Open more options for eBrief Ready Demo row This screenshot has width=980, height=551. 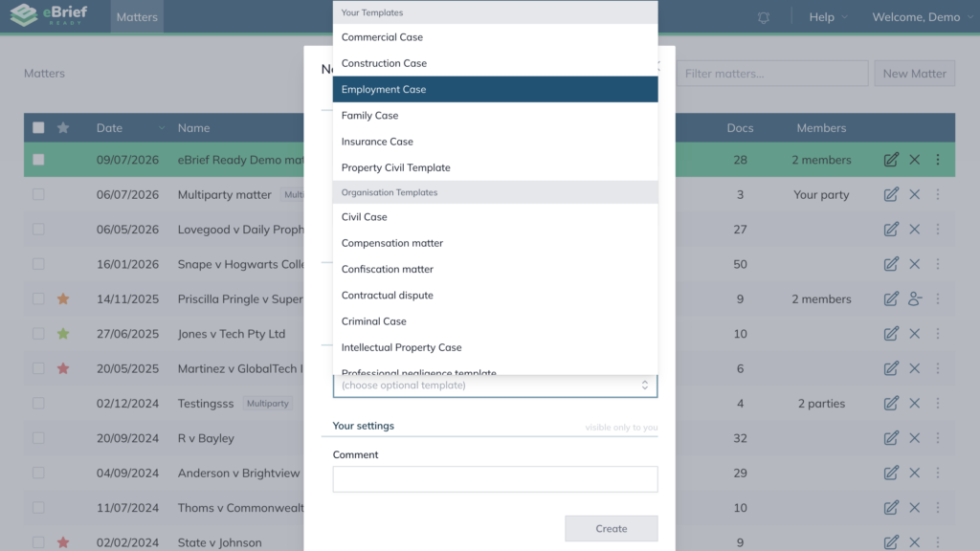coord(938,160)
